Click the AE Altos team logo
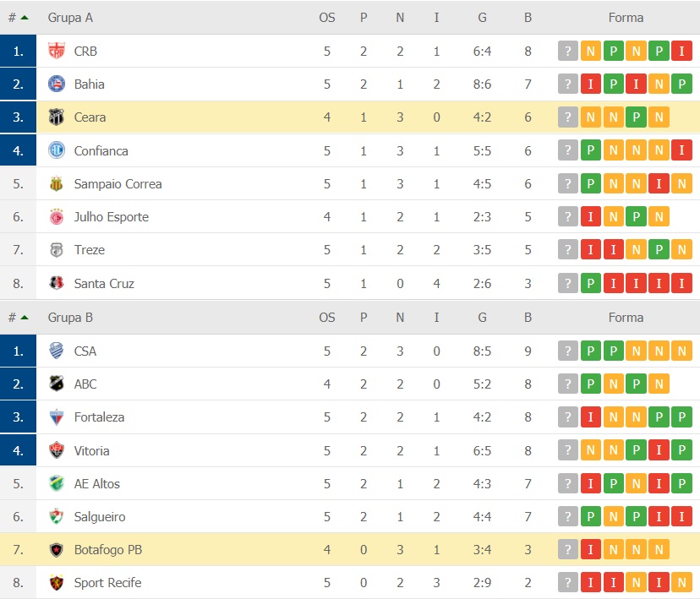 tap(57, 483)
